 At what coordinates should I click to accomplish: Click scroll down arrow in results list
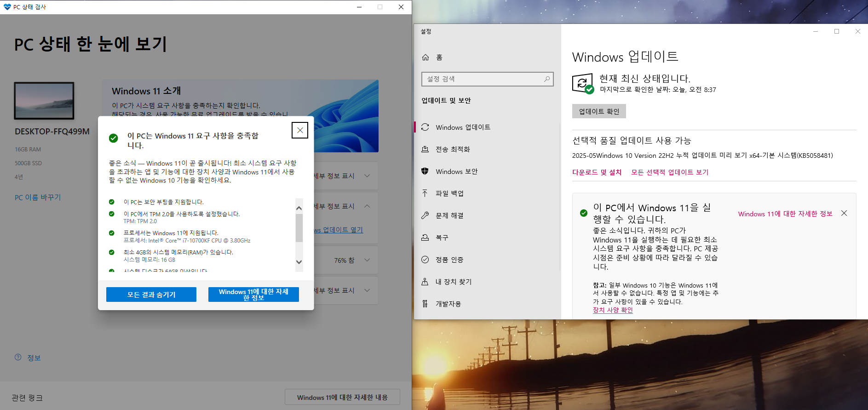299,262
